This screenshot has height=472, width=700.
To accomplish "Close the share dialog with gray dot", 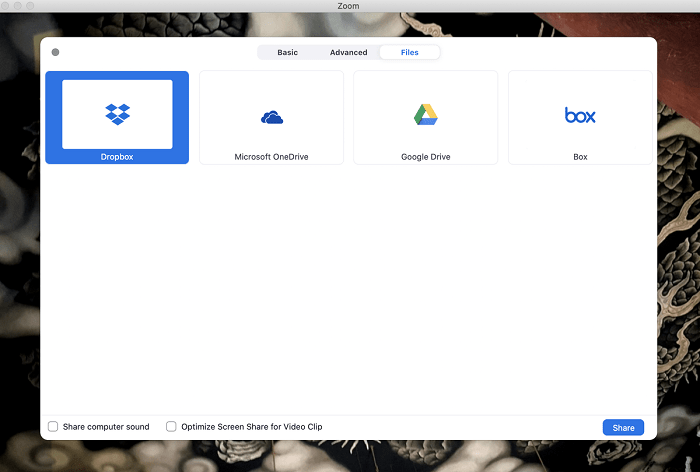I will pyautogui.click(x=55, y=52).
